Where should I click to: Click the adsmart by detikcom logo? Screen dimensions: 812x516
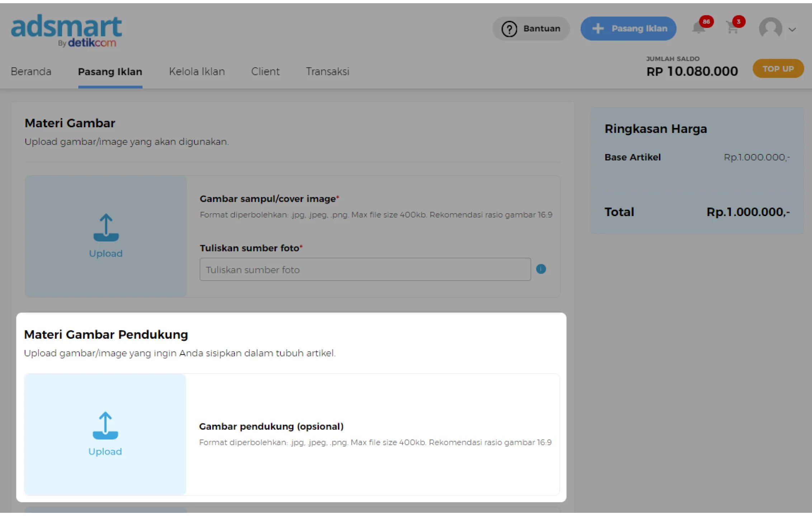coord(67,31)
